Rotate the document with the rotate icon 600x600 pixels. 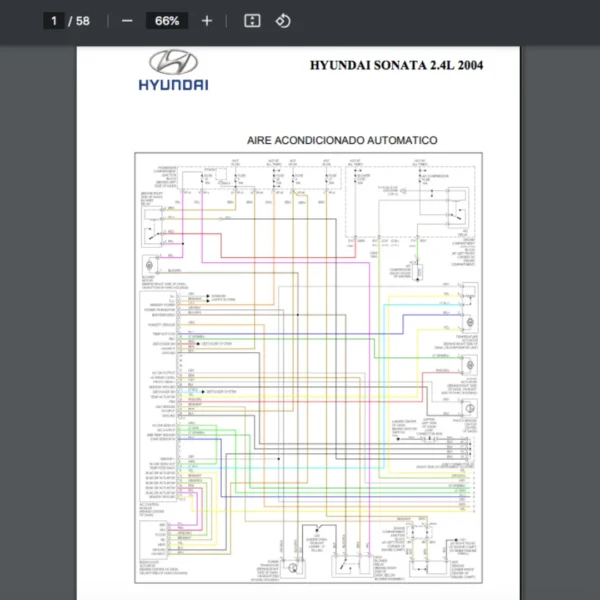click(283, 21)
